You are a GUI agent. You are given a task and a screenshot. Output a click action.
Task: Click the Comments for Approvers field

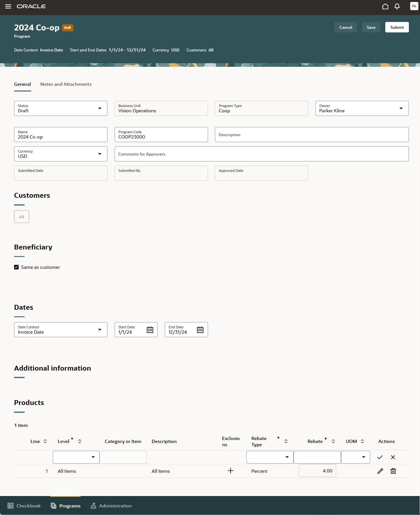point(262,154)
